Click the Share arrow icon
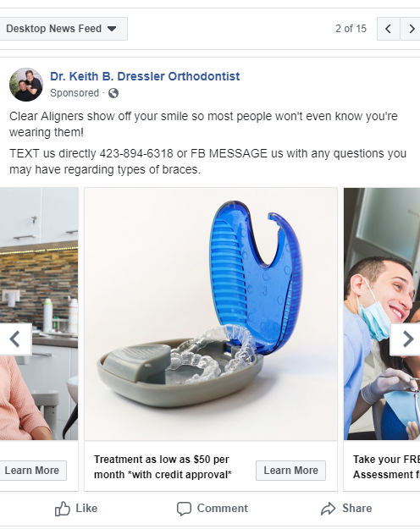Screen dimensions: 420x529 329,509
